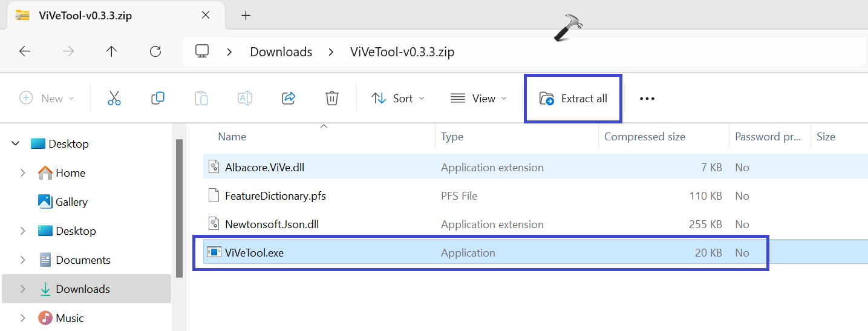Expand the Downloads tree node
868x331 pixels.
point(23,289)
